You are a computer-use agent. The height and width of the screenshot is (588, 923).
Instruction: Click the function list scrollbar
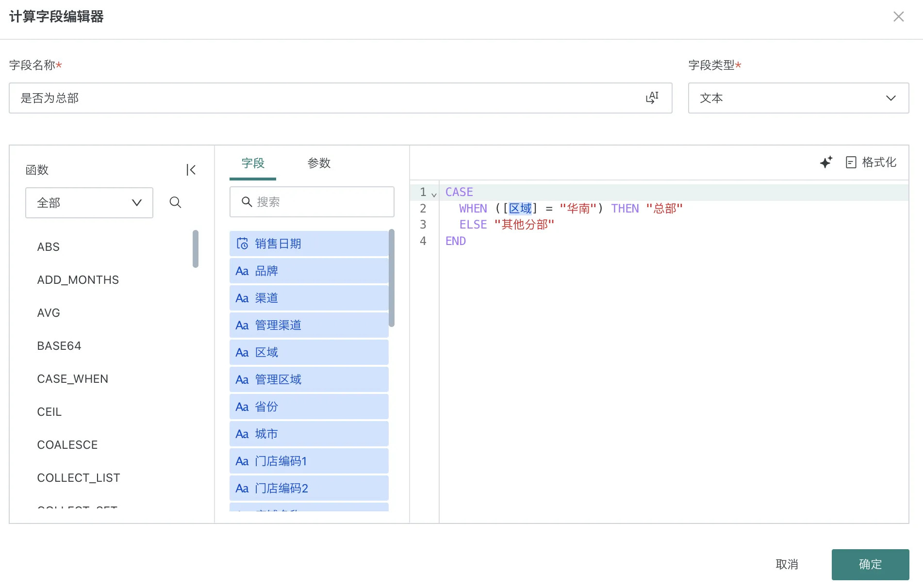point(196,248)
